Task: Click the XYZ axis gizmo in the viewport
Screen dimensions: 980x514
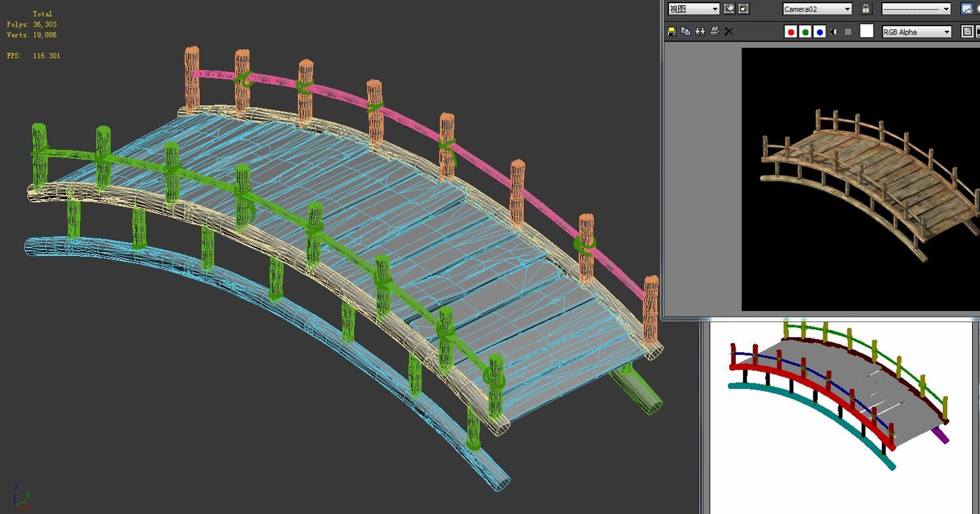Action: tap(21, 498)
